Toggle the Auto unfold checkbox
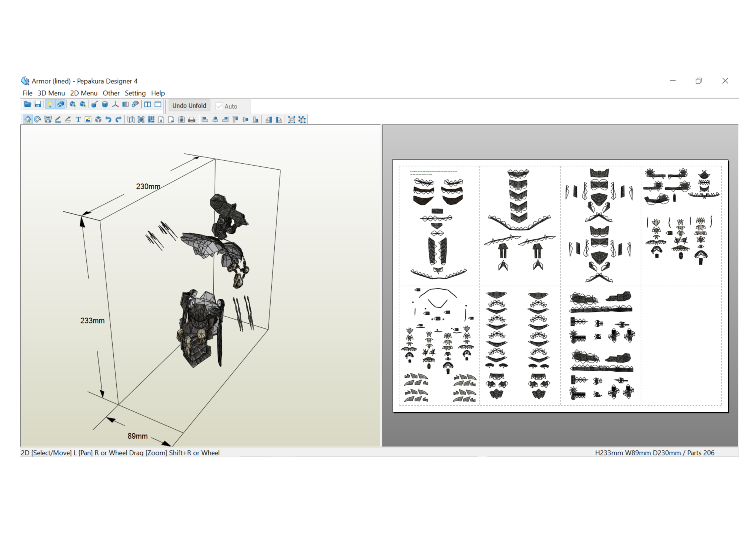This screenshot has width=756, height=535. 219,106
